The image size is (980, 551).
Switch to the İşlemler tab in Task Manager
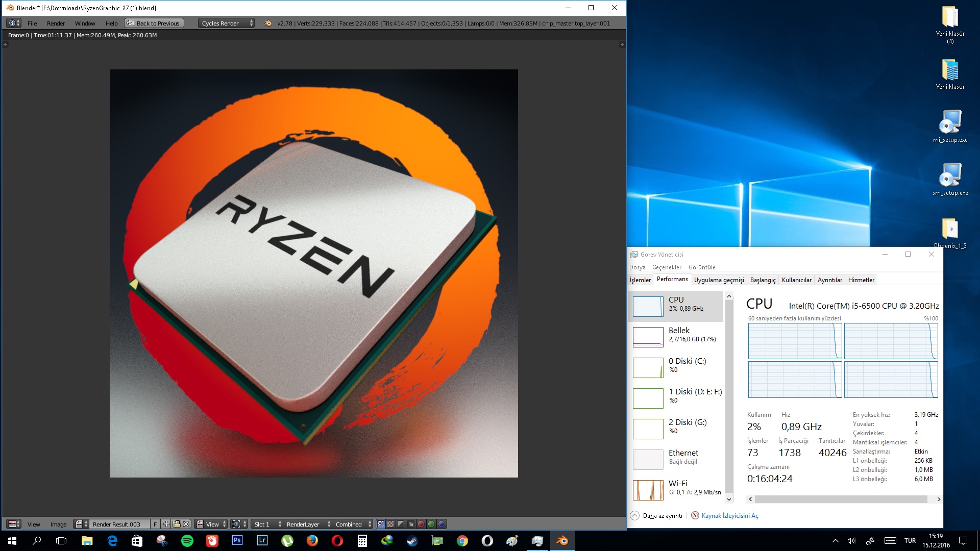point(640,280)
